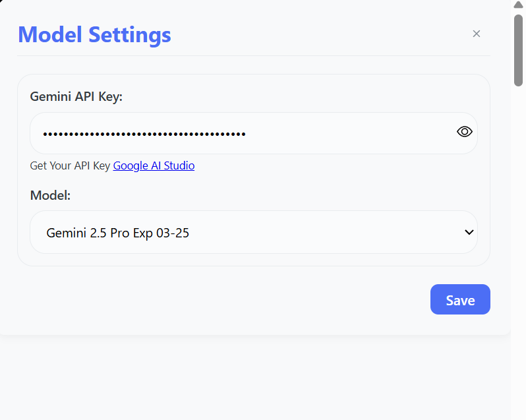The height and width of the screenshot is (420, 526).
Task: Click the 'Get Your API Key' helper text
Action: [70, 165]
